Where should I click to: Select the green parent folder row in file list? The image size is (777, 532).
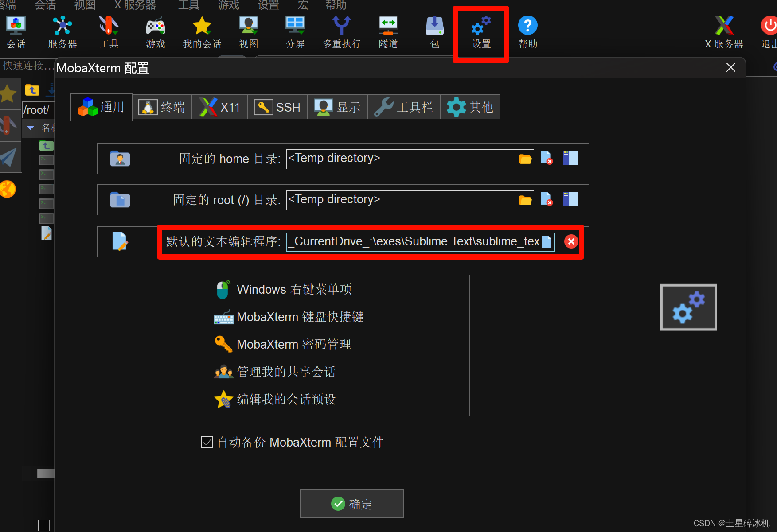47,145
